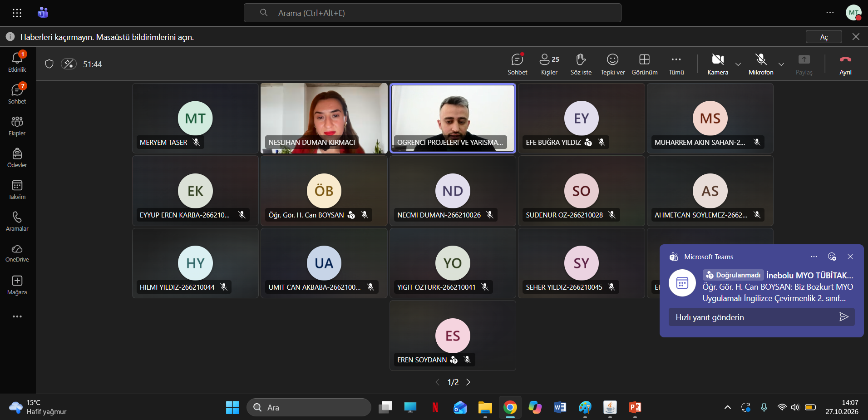Screen dimensions: 868x420
Task: Close the desktop notifications banner
Action: [x=856, y=37]
